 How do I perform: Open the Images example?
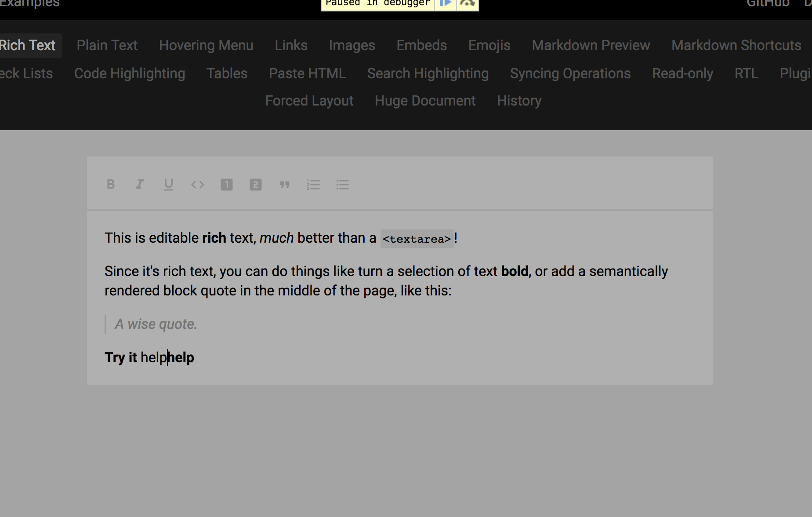tap(352, 45)
